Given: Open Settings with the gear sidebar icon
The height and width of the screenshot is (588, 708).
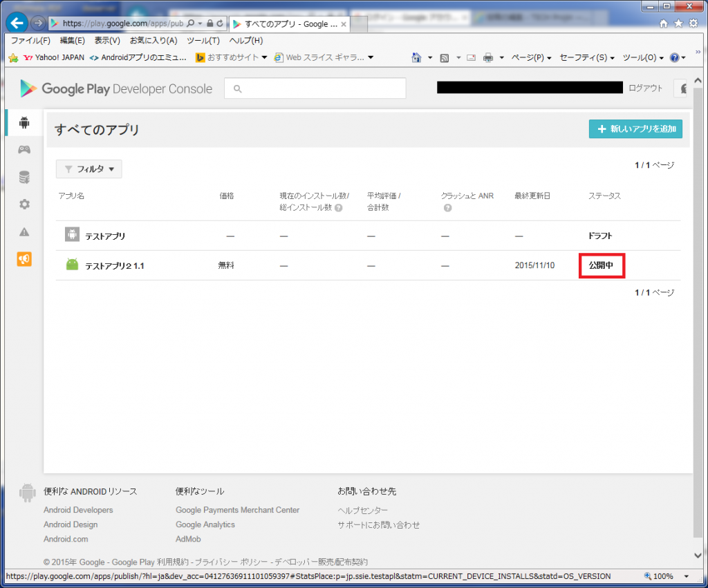Looking at the screenshot, I should 23,205.
